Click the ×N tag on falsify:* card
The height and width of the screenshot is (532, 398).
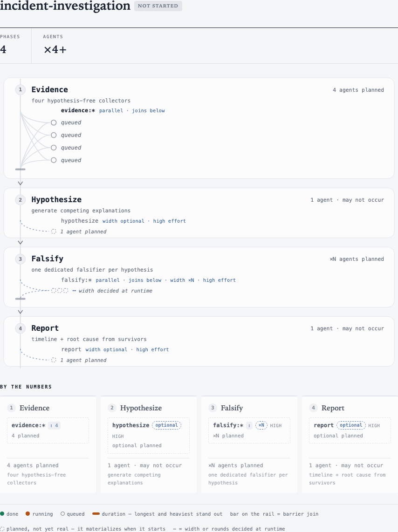[x=261, y=425]
